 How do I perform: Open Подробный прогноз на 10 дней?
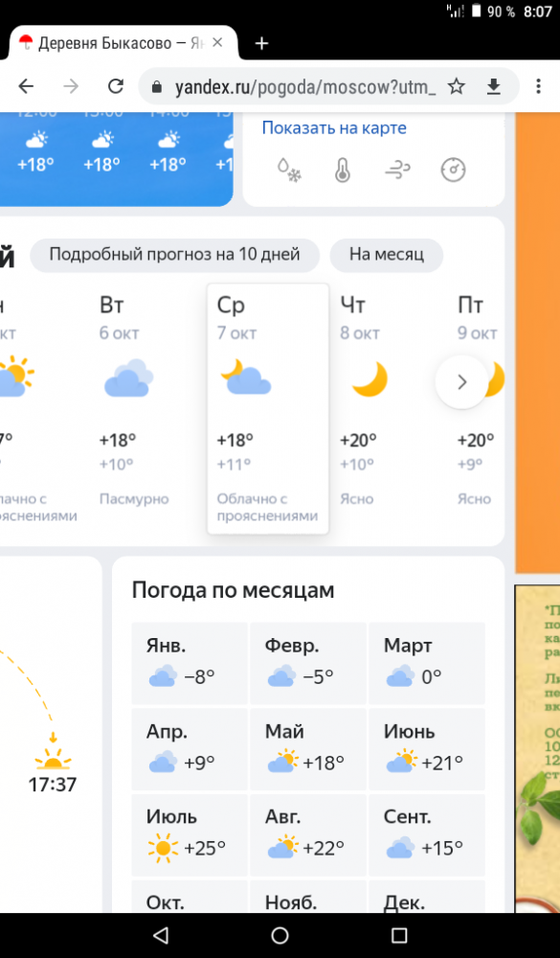point(174,254)
